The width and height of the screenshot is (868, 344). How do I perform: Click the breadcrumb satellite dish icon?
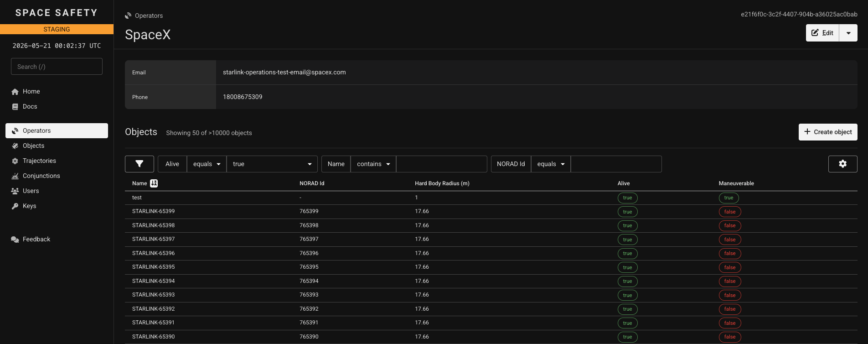(128, 16)
